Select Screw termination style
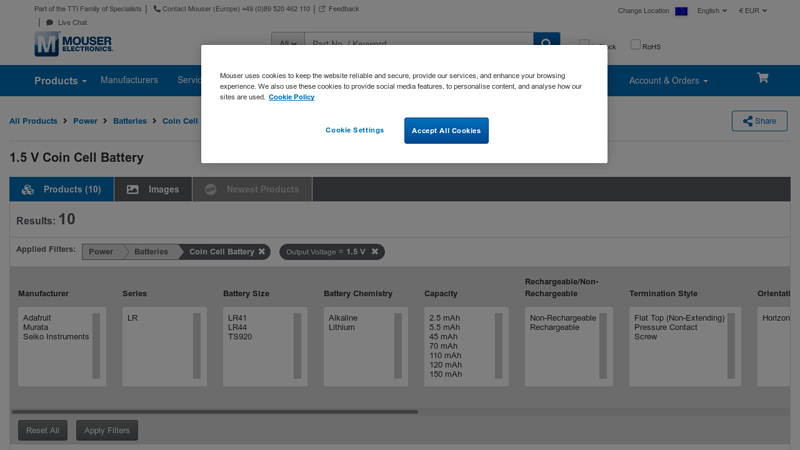Viewport: 800px width, 450px height. coord(645,337)
